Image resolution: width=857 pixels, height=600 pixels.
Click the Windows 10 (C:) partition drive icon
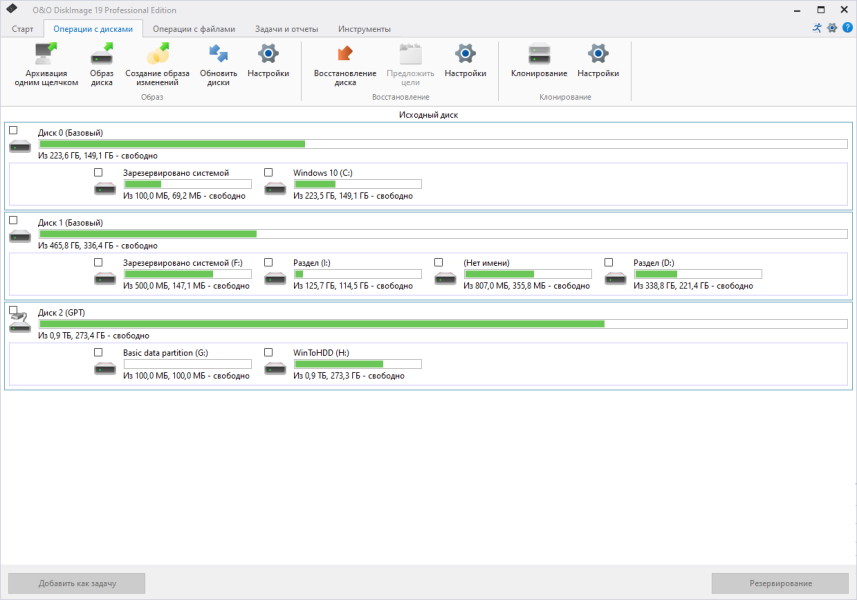click(x=275, y=189)
